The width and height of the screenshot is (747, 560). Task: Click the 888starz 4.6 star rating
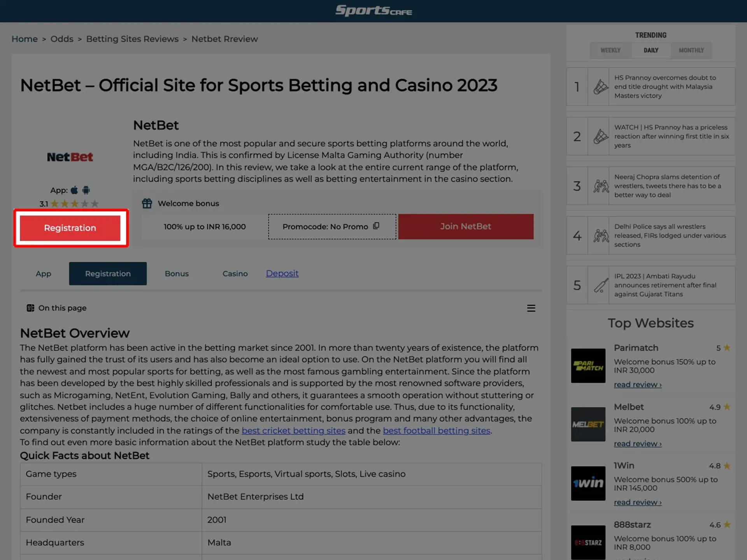(x=720, y=525)
